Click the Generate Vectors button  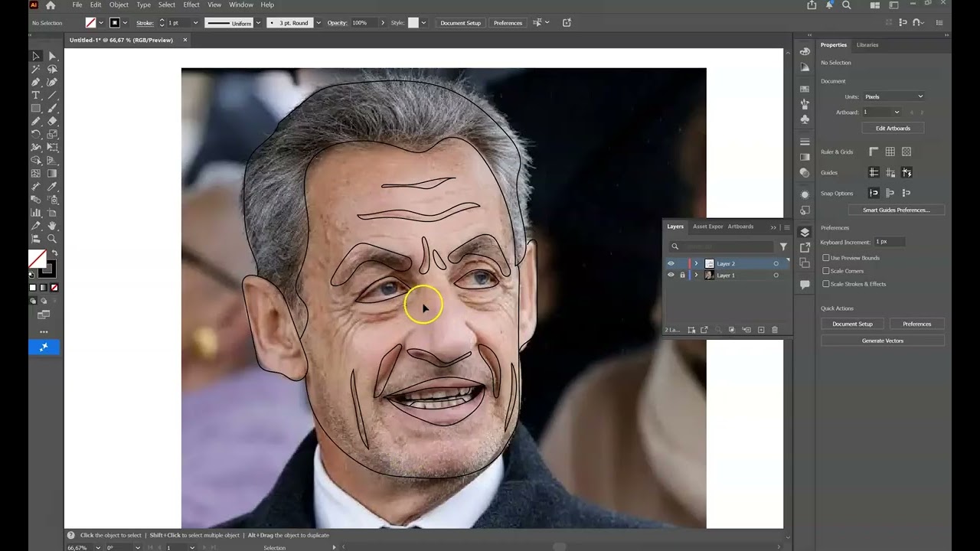click(883, 341)
